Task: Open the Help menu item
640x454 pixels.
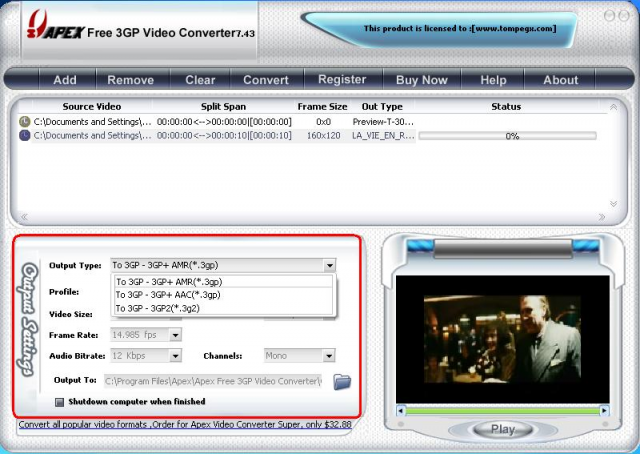Action: click(x=493, y=80)
